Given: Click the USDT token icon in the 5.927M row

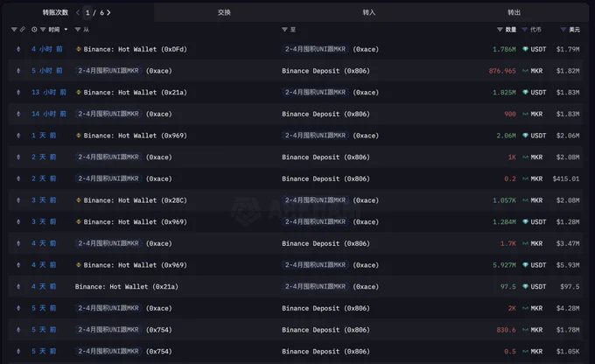Looking at the screenshot, I should click(x=526, y=265).
